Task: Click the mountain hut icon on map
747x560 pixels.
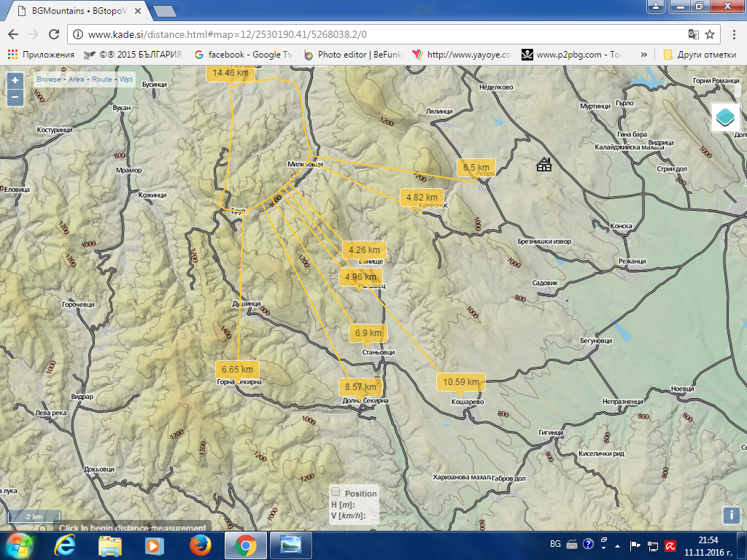Action: 543,165
